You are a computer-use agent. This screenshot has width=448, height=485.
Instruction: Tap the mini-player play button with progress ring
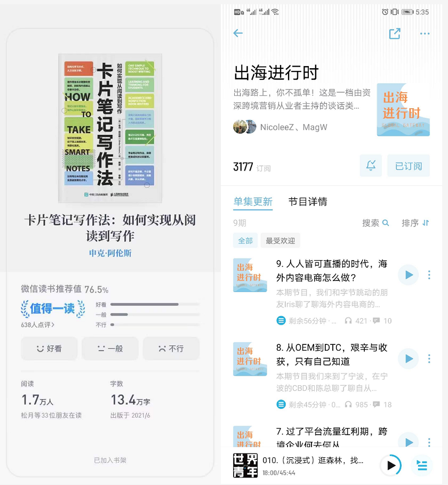point(391,465)
